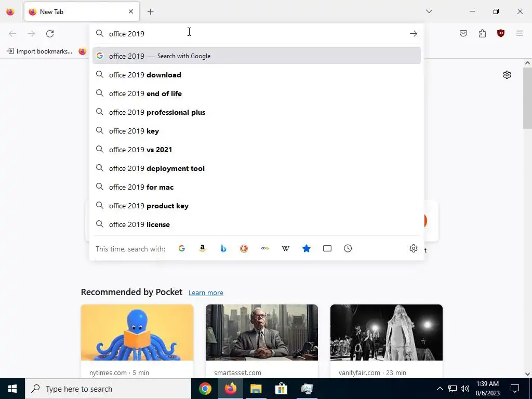Open search settings gear in dropdown

[413, 248]
